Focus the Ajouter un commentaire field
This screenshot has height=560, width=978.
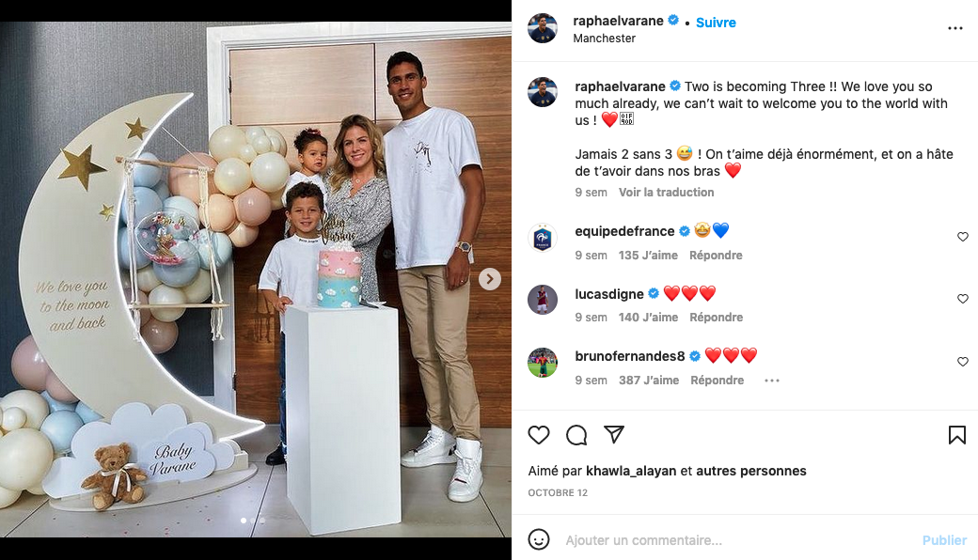(736, 540)
